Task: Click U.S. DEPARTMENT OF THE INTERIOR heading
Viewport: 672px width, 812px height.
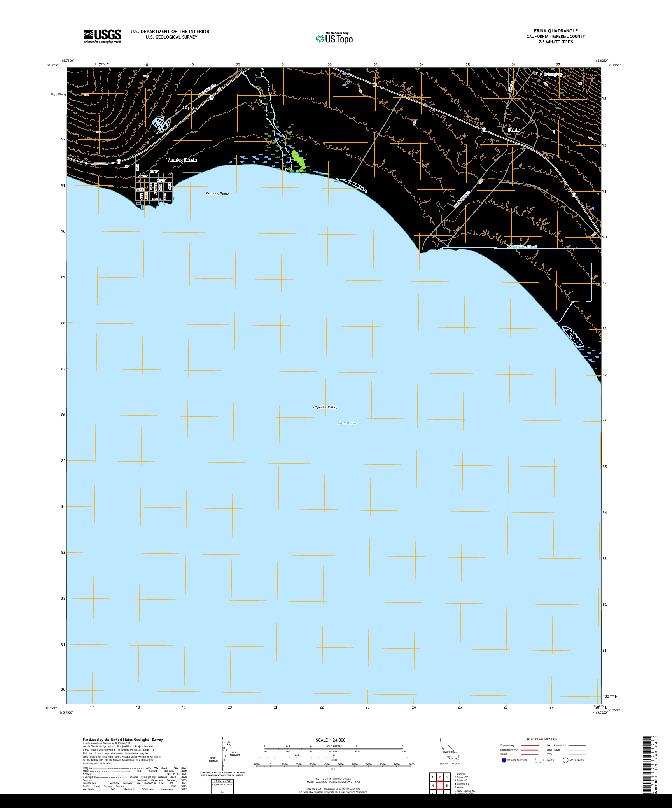Action: (x=170, y=31)
